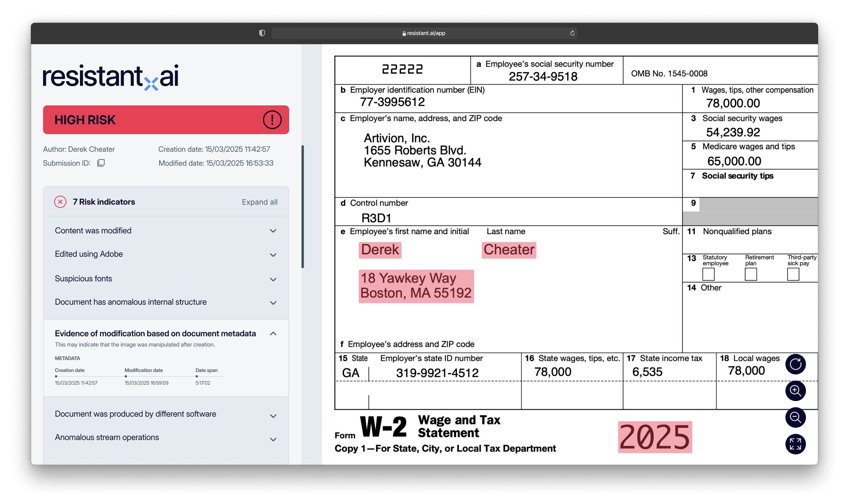Click the High Risk exclamation icon
Viewport: 849px width, 504px height.
point(272,120)
